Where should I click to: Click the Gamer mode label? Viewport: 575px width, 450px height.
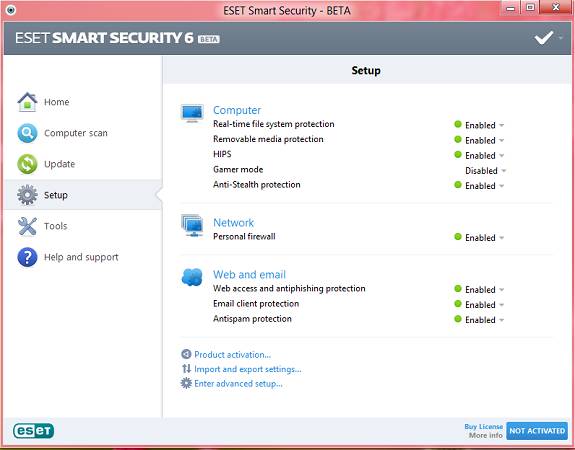tap(238, 169)
